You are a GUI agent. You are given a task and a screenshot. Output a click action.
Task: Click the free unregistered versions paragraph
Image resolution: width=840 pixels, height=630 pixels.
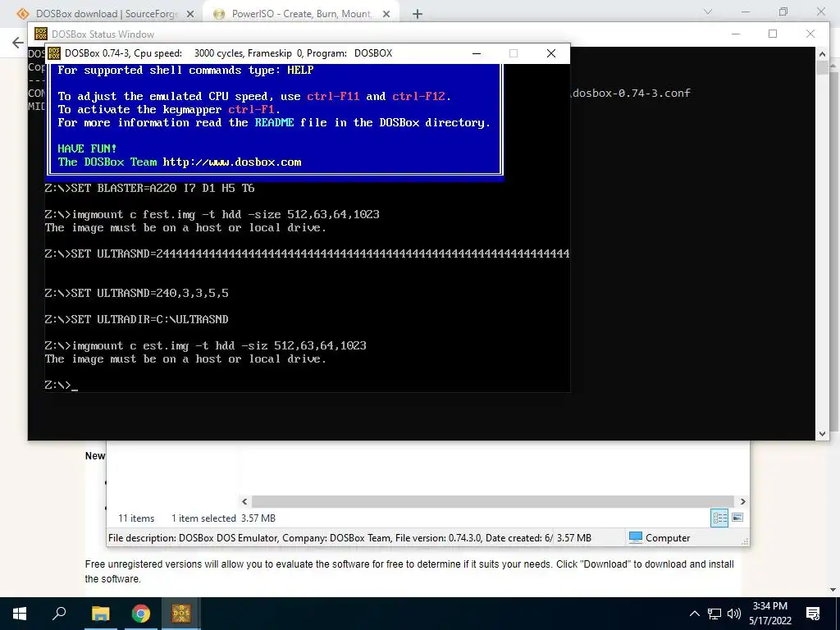[409, 571]
